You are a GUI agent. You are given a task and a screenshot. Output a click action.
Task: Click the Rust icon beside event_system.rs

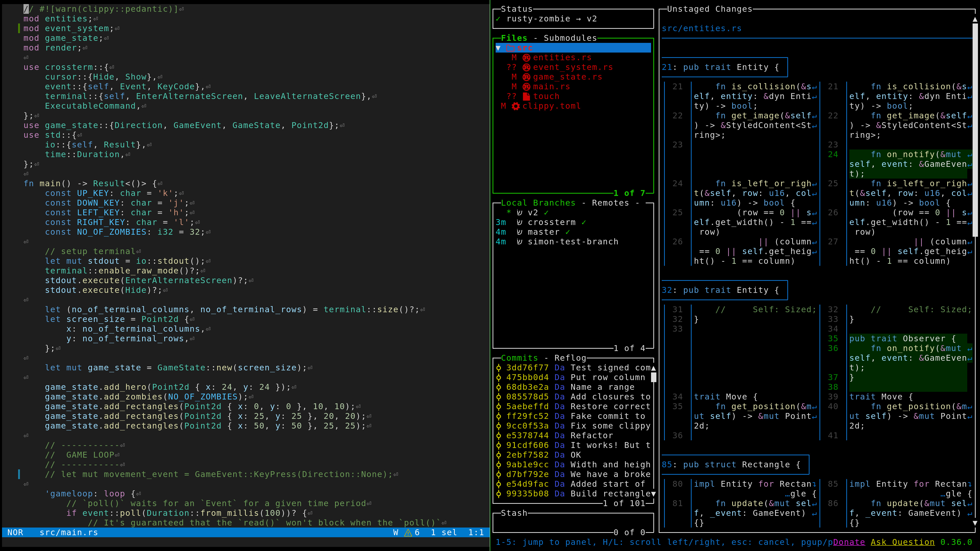(526, 67)
